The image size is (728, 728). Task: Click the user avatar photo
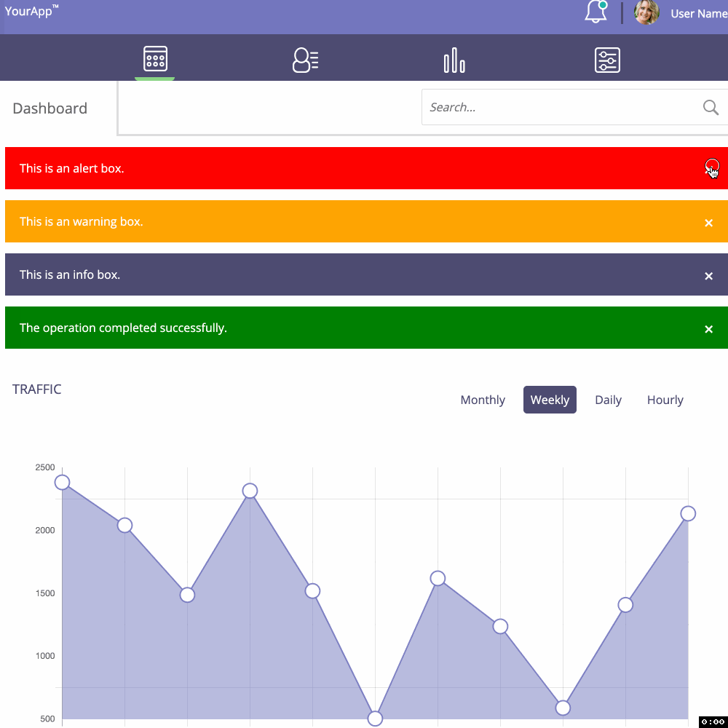click(646, 13)
